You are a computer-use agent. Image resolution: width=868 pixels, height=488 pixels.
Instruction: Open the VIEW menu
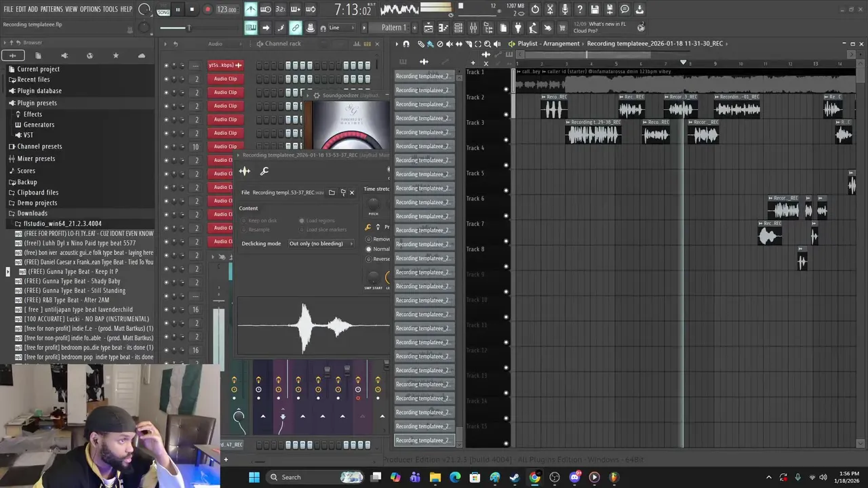71,9
